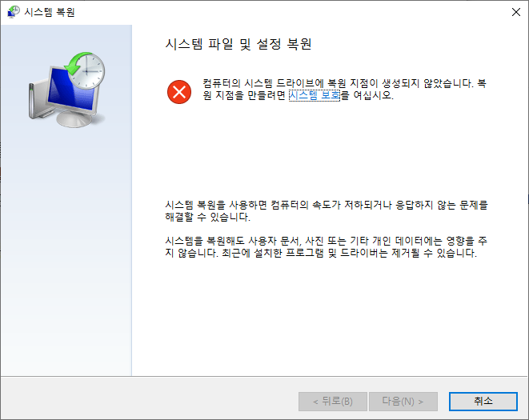Click the 취소 button
The image size is (529, 420).
pos(483,401)
